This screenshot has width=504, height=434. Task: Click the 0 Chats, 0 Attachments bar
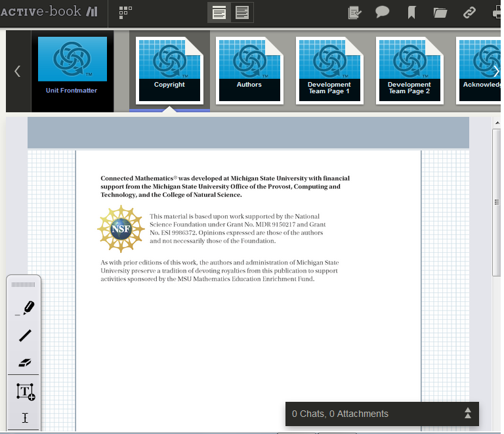[x=382, y=414]
